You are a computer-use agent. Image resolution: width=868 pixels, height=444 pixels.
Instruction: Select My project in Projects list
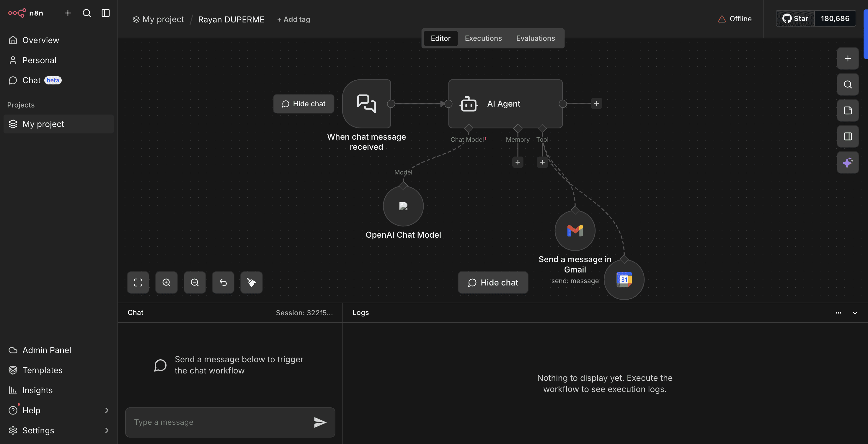[x=59, y=124]
